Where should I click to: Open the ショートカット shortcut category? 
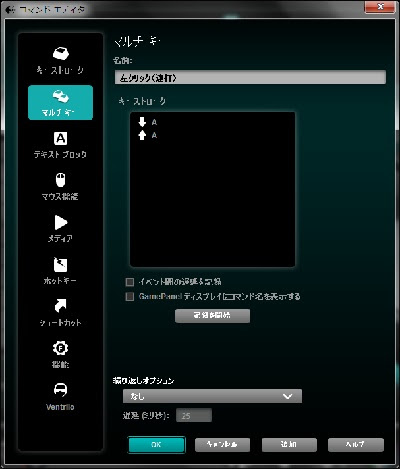60,313
